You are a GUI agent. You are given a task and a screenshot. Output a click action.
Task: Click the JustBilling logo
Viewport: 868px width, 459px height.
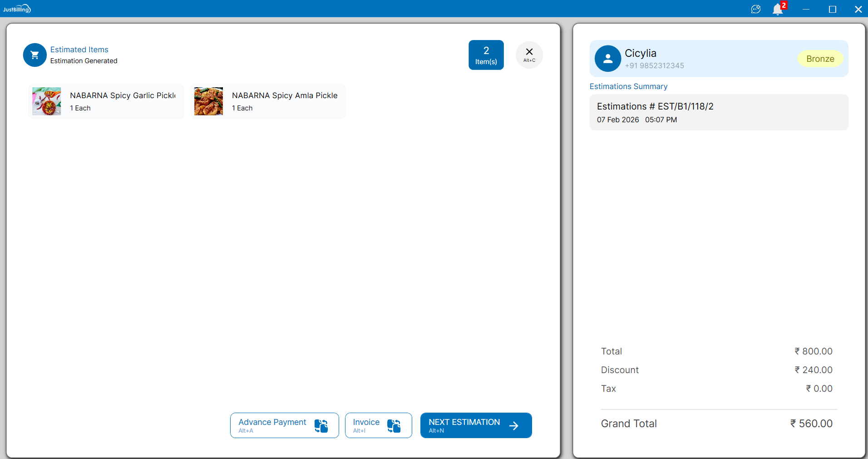point(17,9)
